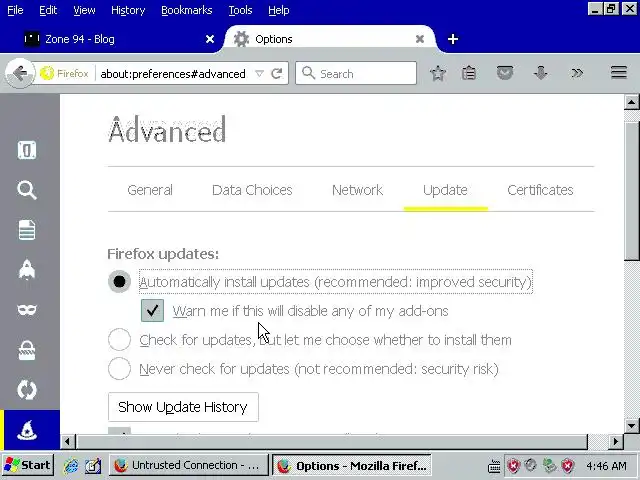Open the Bookmarks menu
The width and height of the screenshot is (640, 480).
point(187,10)
